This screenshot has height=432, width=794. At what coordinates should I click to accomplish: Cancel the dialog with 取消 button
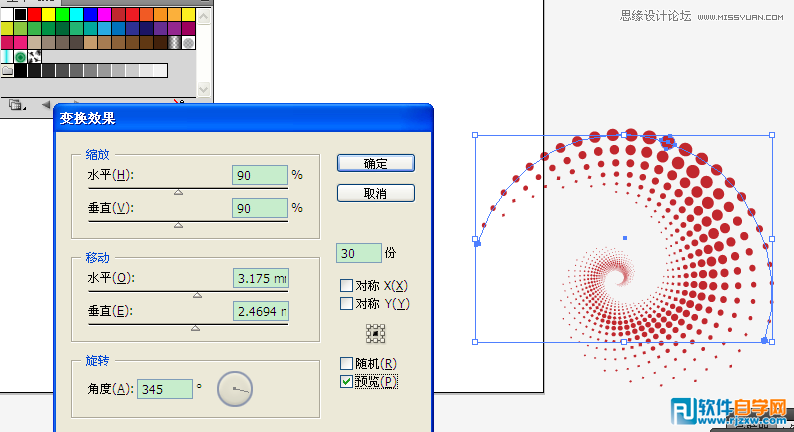pyautogui.click(x=376, y=193)
